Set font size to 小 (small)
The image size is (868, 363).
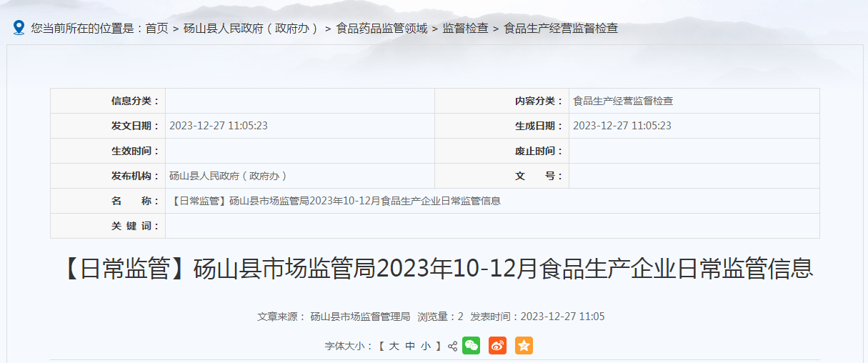pos(426,347)
